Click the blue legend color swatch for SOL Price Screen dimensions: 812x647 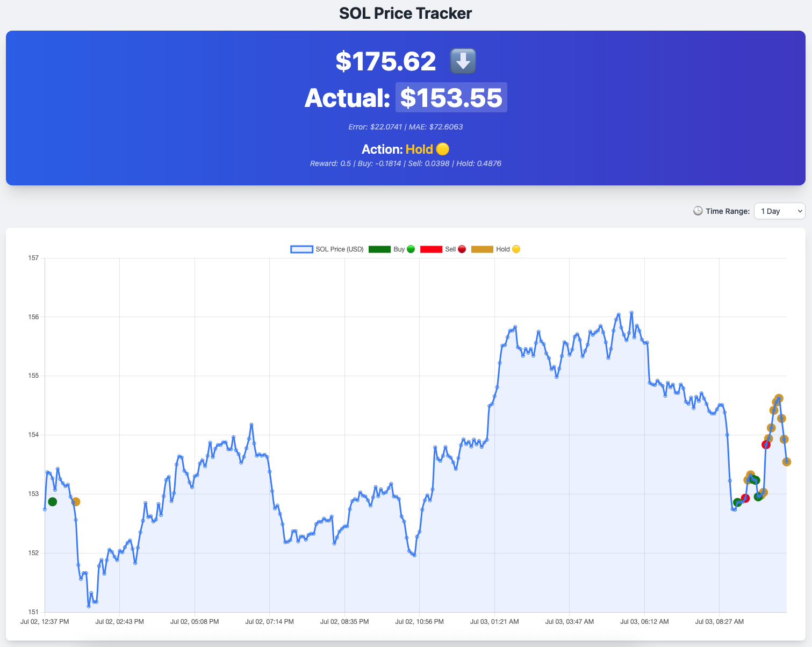tap(301, 249)
